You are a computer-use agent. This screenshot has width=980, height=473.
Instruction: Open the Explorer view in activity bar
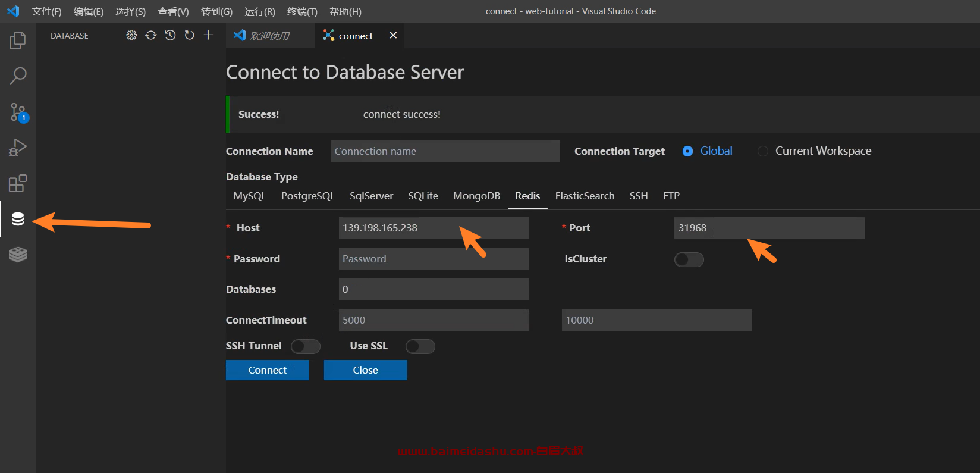(x=18, y=40)
